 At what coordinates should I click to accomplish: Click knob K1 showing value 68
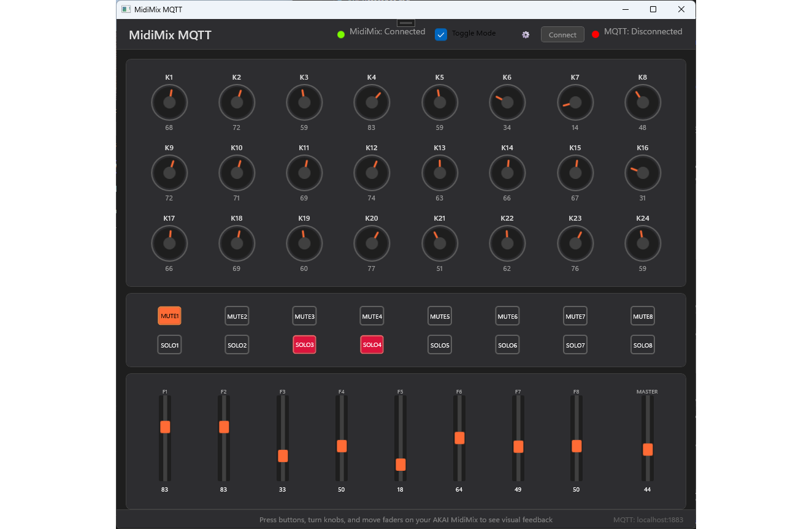pyautogui.click(x=169, y=102)
